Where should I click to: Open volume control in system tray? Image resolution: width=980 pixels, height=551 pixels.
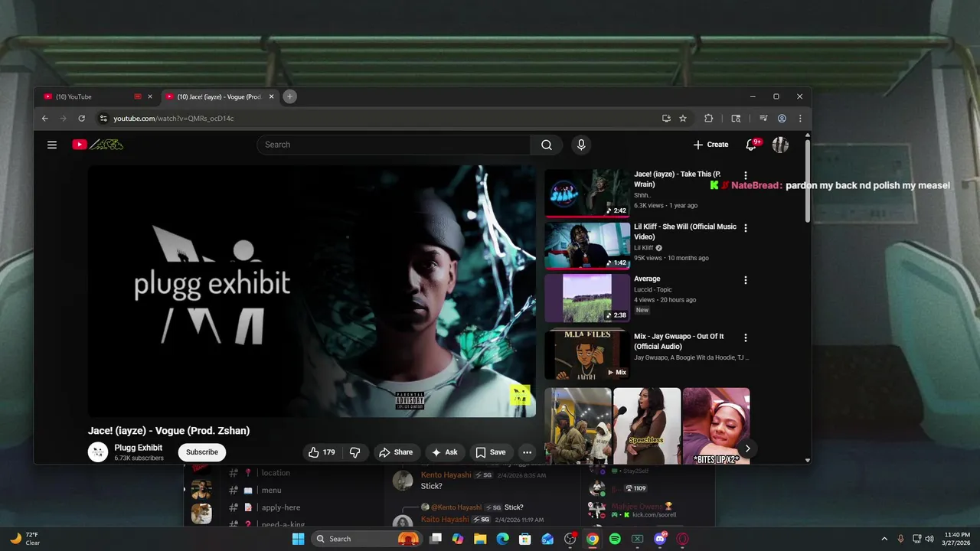tap(929, 539)
